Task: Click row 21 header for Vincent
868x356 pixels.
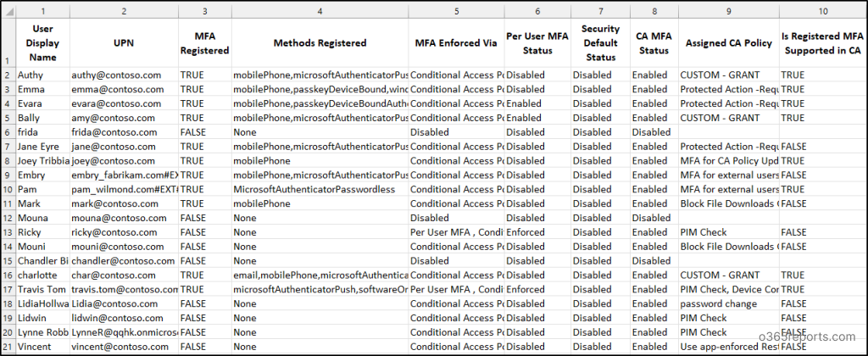Action: point(8,347)
